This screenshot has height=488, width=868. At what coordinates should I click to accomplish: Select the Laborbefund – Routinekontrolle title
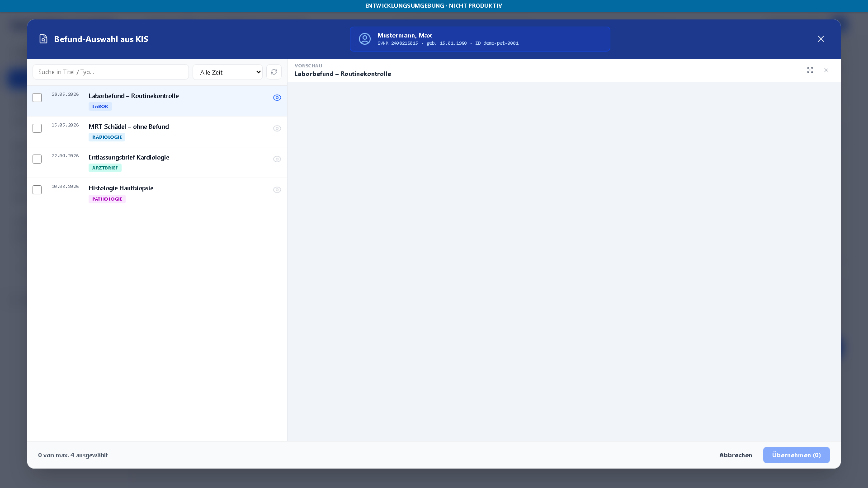[x=134, y=96]
